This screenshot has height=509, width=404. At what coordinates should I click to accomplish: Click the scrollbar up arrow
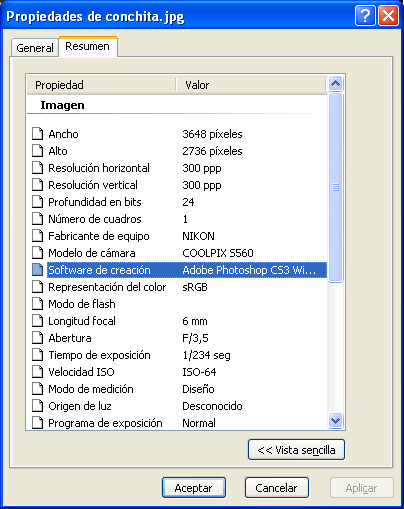tap(336, 84)
